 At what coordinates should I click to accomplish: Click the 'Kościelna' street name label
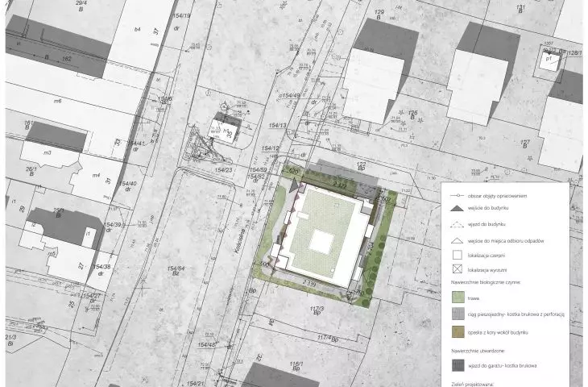240,243
